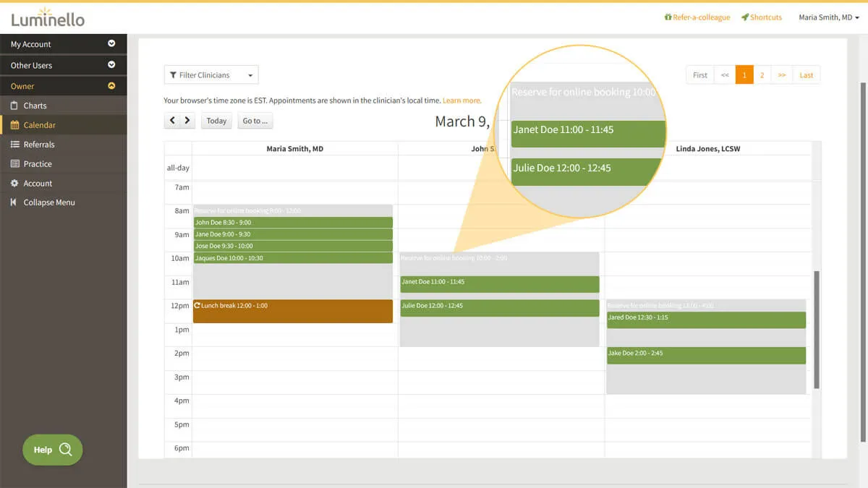Viewport: 868px width, 488px height.
Task: Click the Today button
Action: pos(216,121)
